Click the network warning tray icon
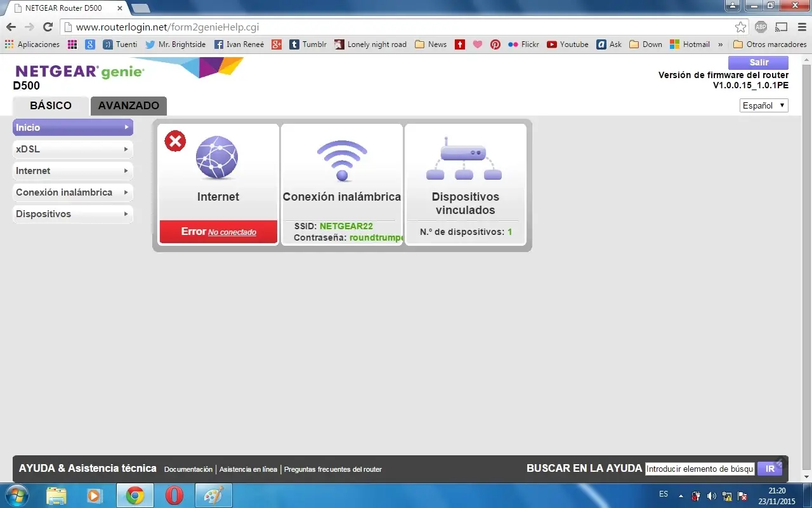Screen dimensions: 812x508 click(726, 496)
